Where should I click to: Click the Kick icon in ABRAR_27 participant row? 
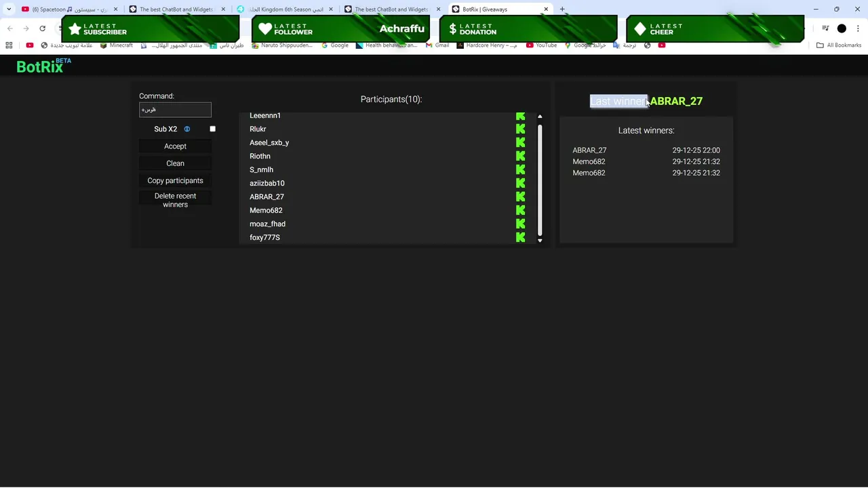pyautogui.click(x=520, y=197)
